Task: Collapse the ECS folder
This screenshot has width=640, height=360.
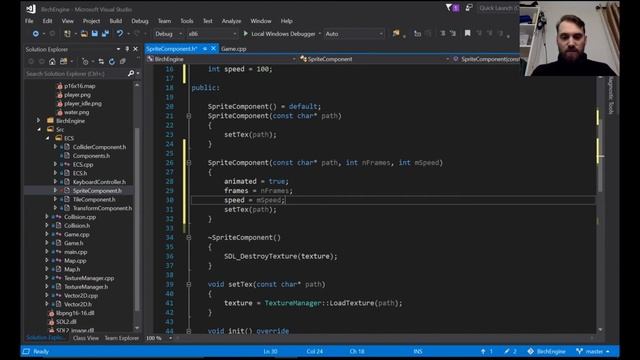Action: click(47, 138)
